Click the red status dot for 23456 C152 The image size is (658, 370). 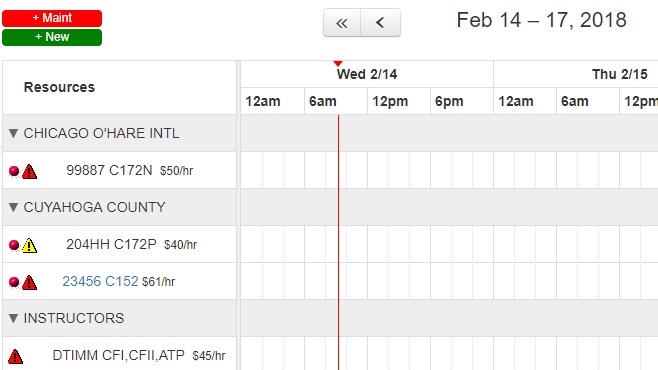[14, 281]
